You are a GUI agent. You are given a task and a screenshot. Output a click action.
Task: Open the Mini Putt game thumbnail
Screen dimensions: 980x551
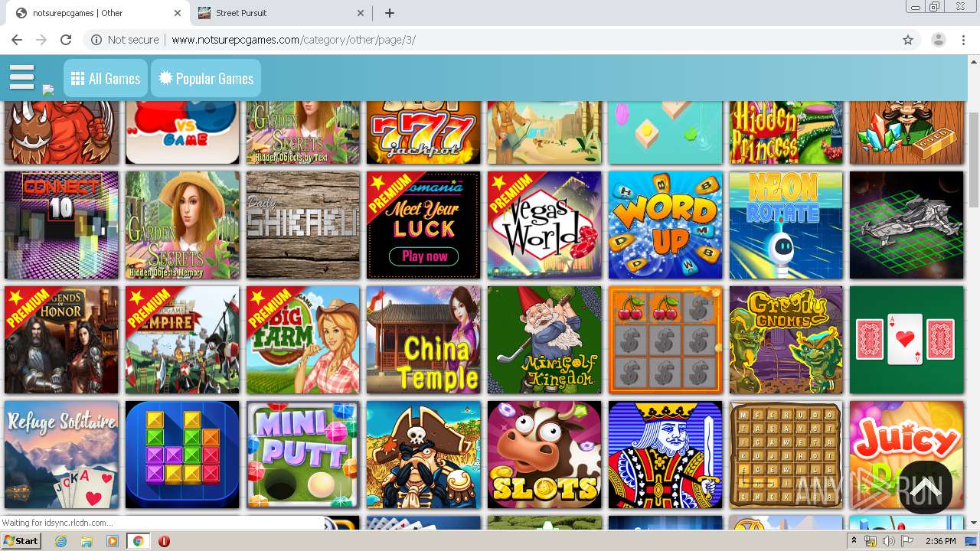(303, 455)
